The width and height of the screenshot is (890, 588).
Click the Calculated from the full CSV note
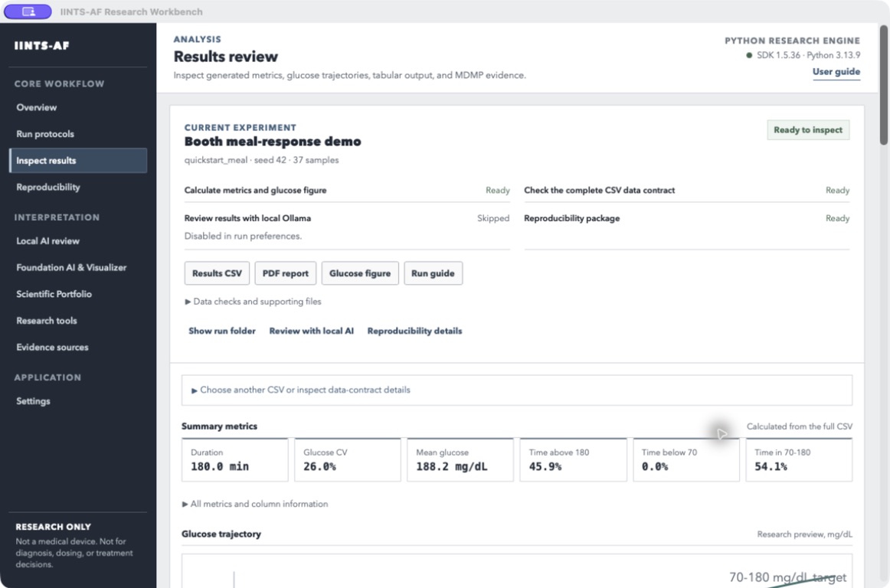(799, 426)
